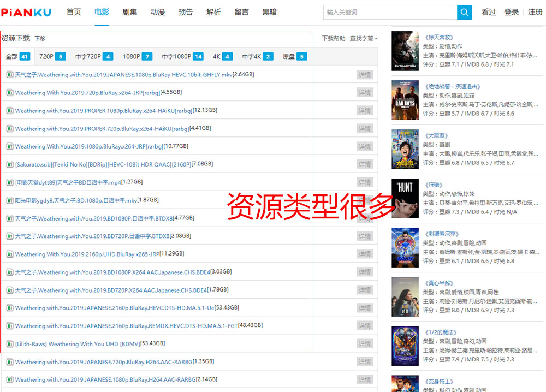Switch to the 原盘 resource tab
This screenshot has height=392, width=546.
pos(295,56)
